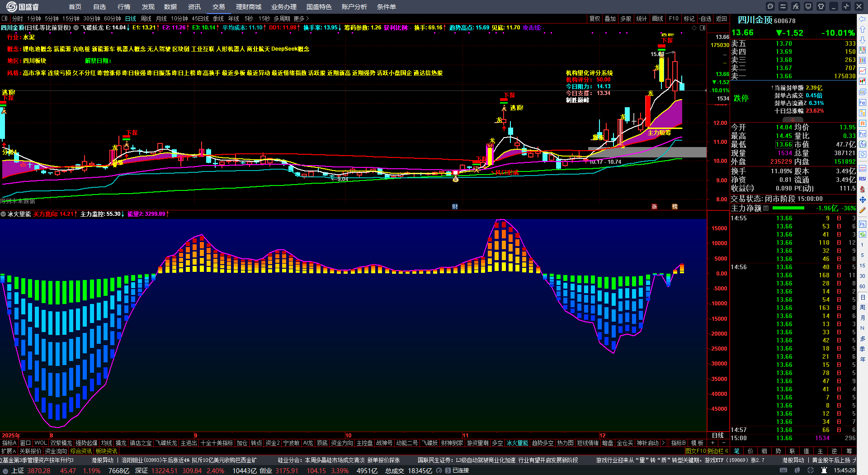The height and width of the screenshot is (475, 868).
Task: Open the skin shirt icon in title bar
Action: (x=821, y=6)
